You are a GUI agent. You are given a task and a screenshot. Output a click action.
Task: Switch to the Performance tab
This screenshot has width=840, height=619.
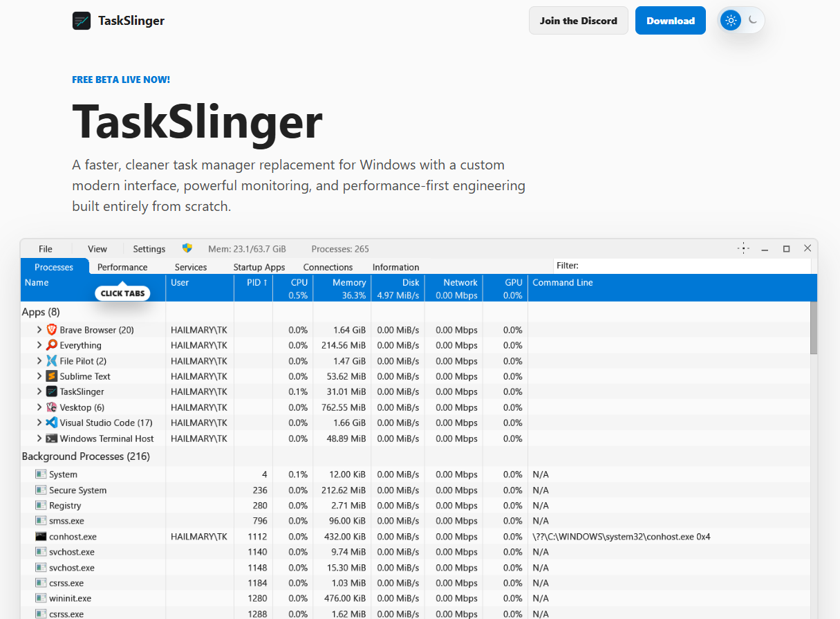122,267
